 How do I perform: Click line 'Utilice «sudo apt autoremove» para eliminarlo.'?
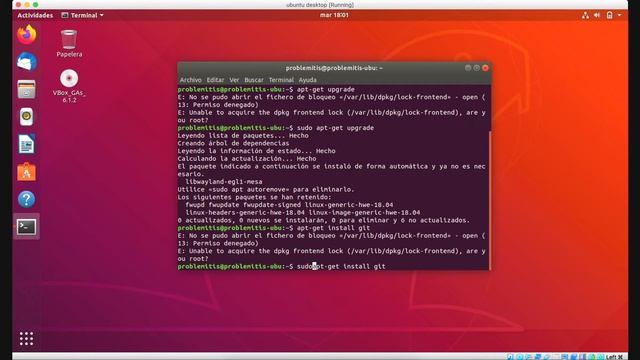click(x=266, y=189)
